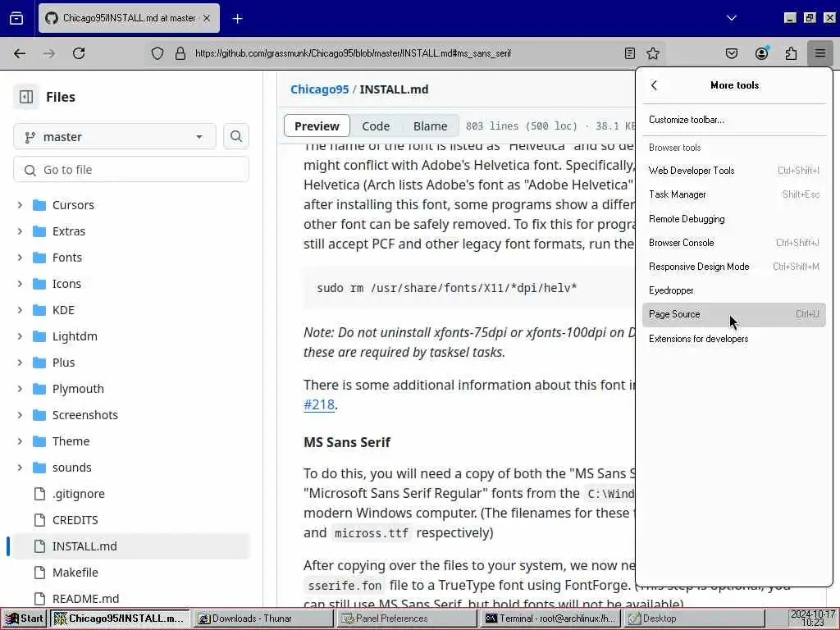Return from More tools submenu back arrow
This screenshot has width=840, height=630.
[x=654, y=85]
